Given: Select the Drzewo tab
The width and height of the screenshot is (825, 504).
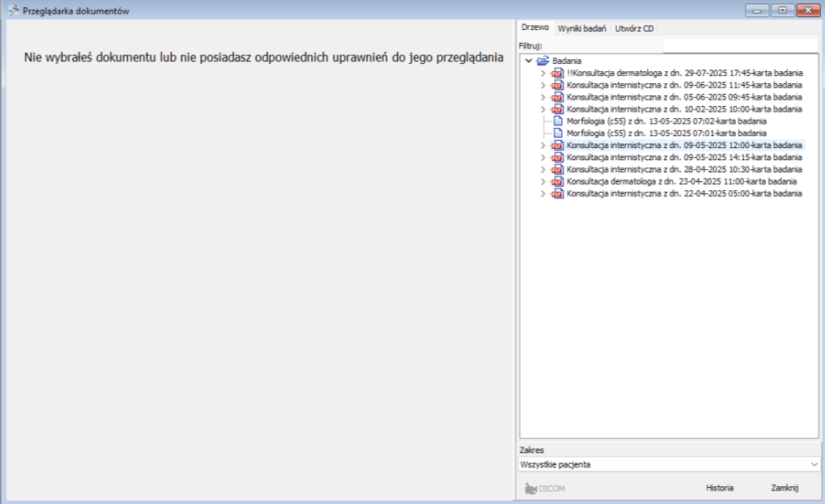Looking at the screenshot, I should [535, 28].
